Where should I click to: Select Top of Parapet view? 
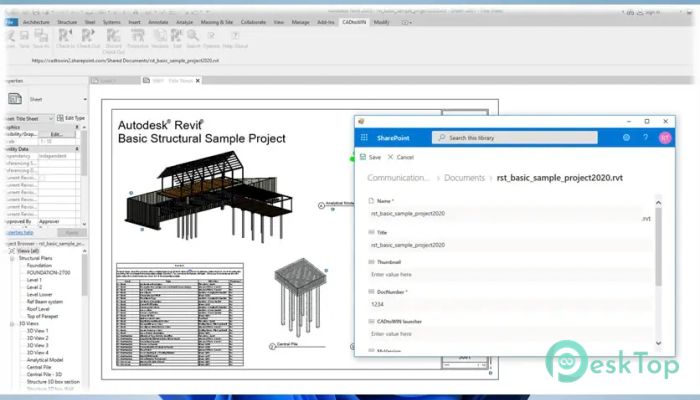42,317
